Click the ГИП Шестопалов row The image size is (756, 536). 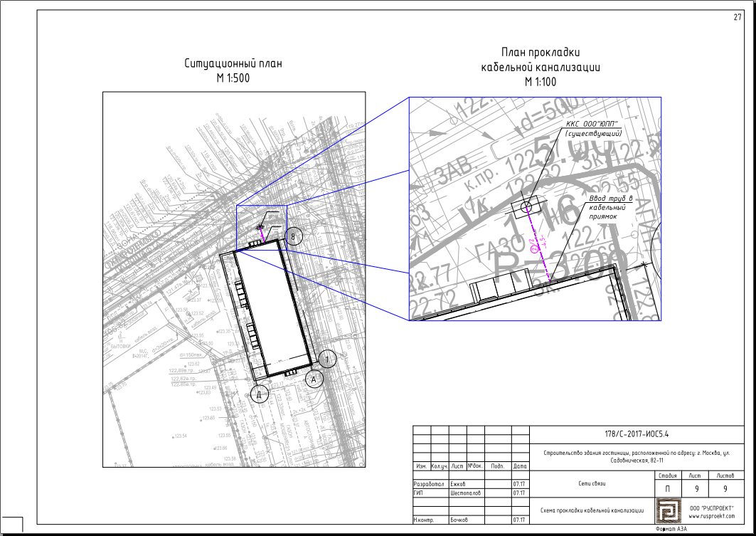[x=471, y=493]
